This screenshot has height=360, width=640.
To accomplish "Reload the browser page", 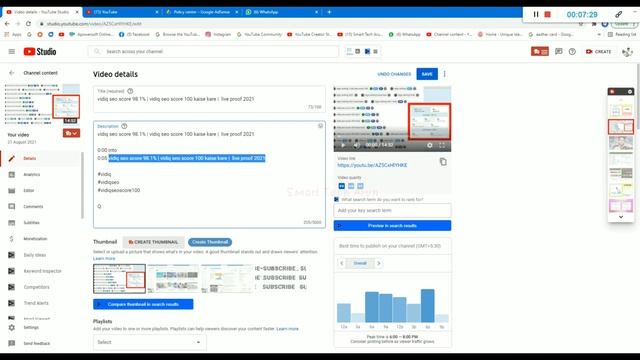I will coord(28,24).
